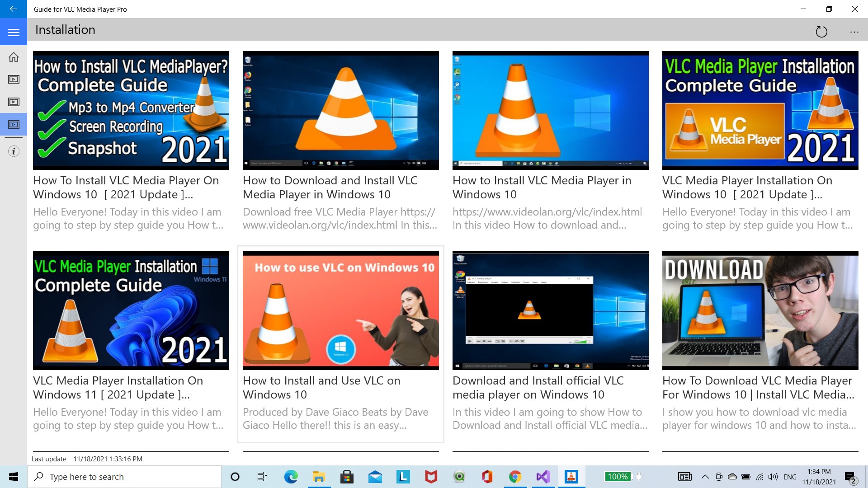Open the Windows 11 installation guide thumbnail
868x488 pixels.
[131, 310]
